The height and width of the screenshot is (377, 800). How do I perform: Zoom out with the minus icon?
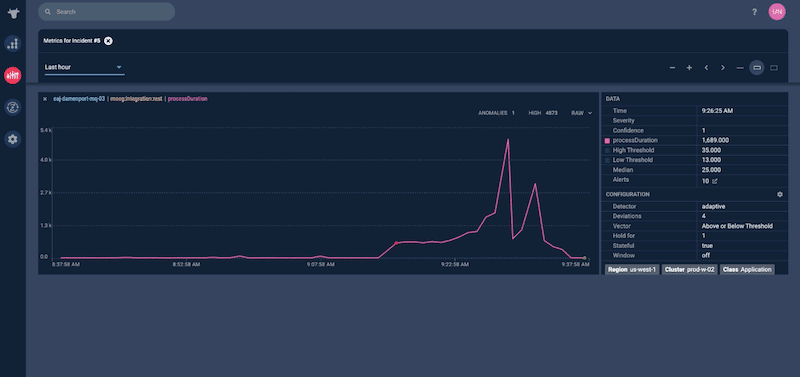coord(672,67)
